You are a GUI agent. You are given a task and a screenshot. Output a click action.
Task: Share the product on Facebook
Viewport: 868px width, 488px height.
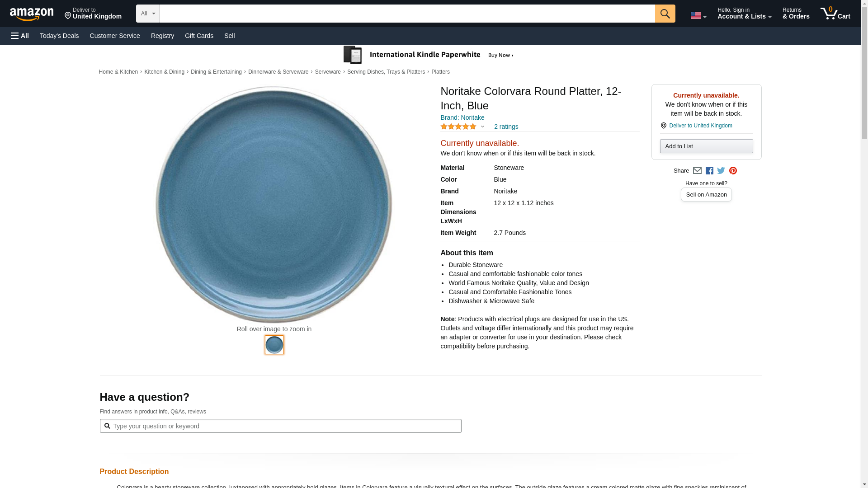pyautogui.click(x=709, y=171)
